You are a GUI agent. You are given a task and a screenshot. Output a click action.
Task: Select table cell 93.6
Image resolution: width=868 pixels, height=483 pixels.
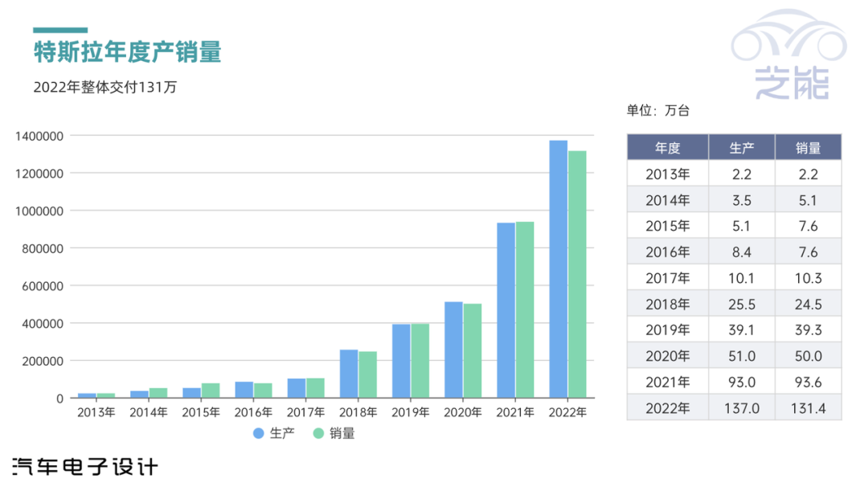coord(809,383)
